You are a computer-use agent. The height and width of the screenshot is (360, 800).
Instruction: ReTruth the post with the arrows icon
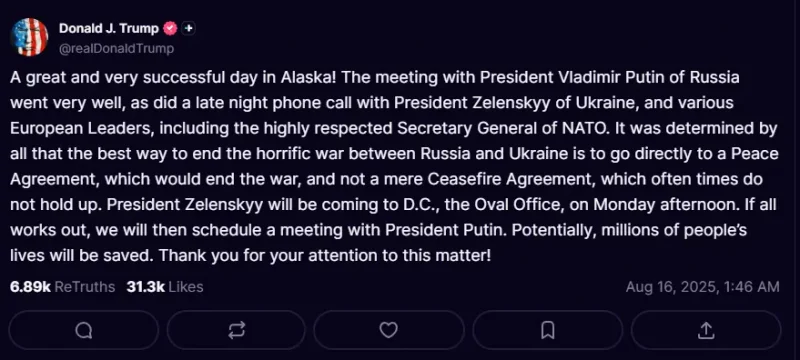click(x=236, y=330)
